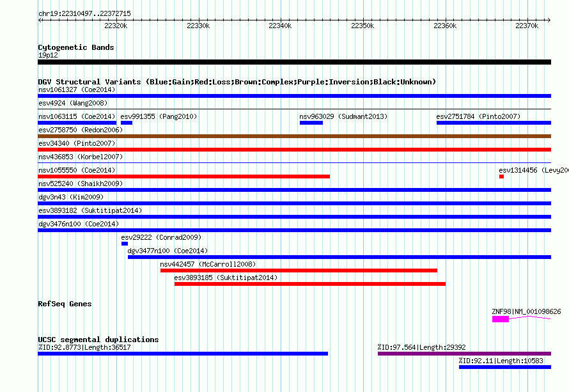569x392 pixels.
Task: Click the blue bar under nsv963029
Action: tap(311, 123)
